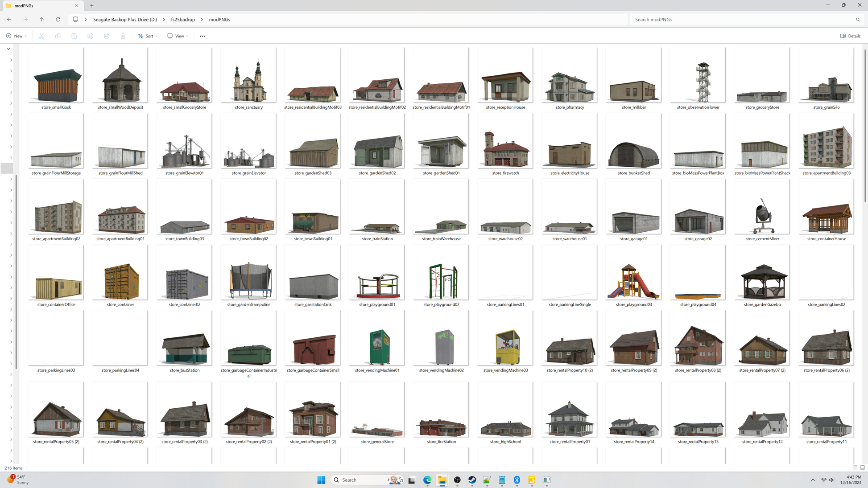Open new tab with plus button
868x488 pixels.
tap(92, 6)
